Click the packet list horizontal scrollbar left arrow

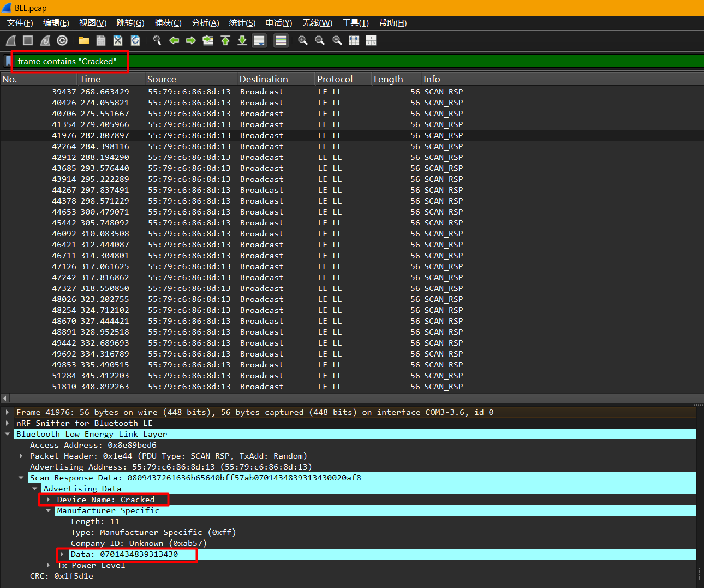coord(5,398)
